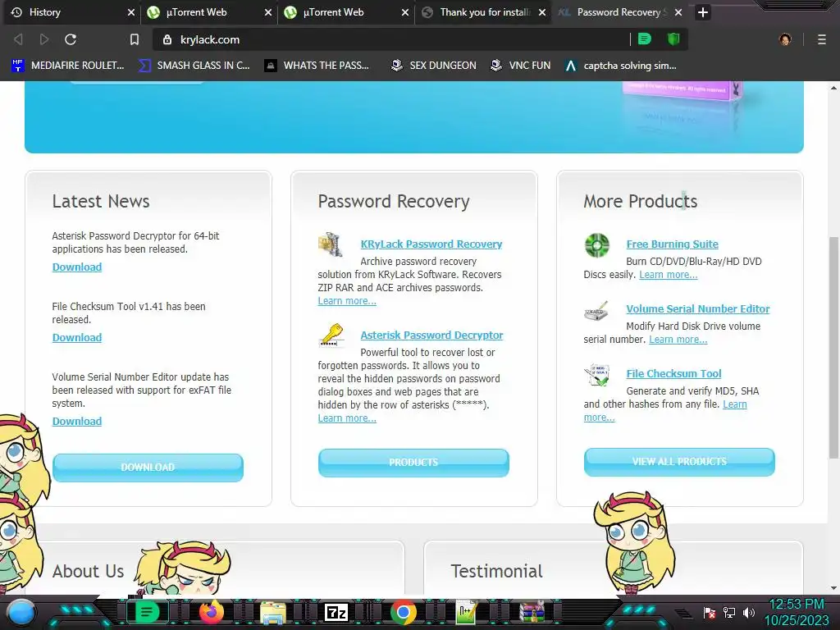This screenshot has height=630, width=840.
Task: Close the History tab
Action: [x=130, y=12]
